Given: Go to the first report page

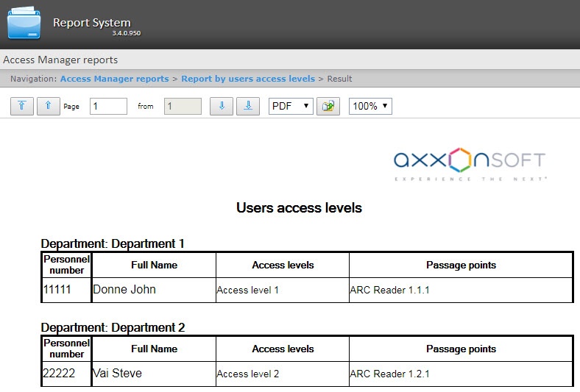Looking at the screenshot, I should click(22, 106).
